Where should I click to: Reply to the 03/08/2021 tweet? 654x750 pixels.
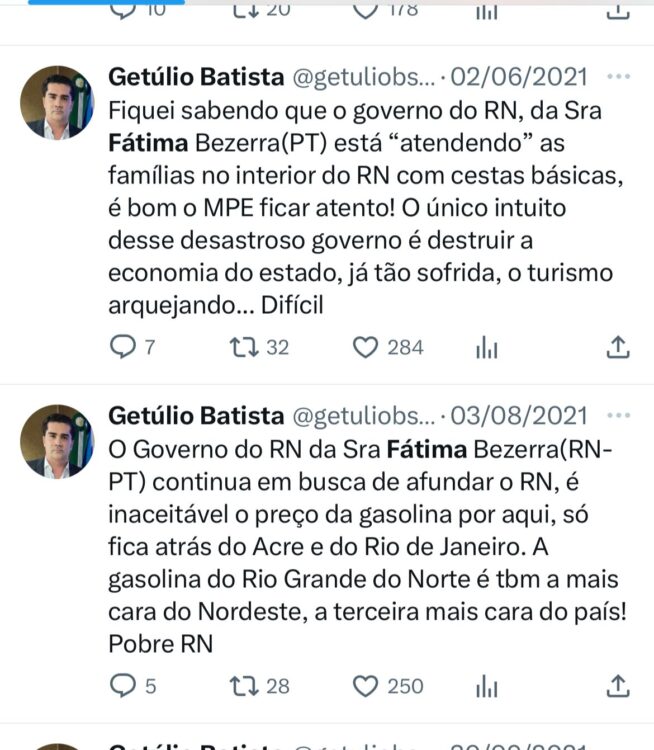pyautogui.click(x=122, y=686)
